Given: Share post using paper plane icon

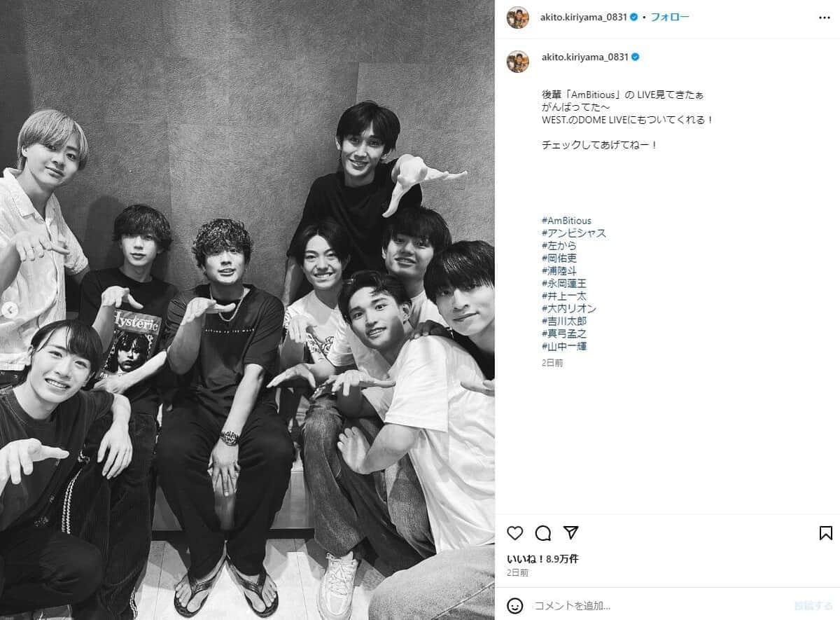Looking at the screenshot, I should [x=571, y=533].
